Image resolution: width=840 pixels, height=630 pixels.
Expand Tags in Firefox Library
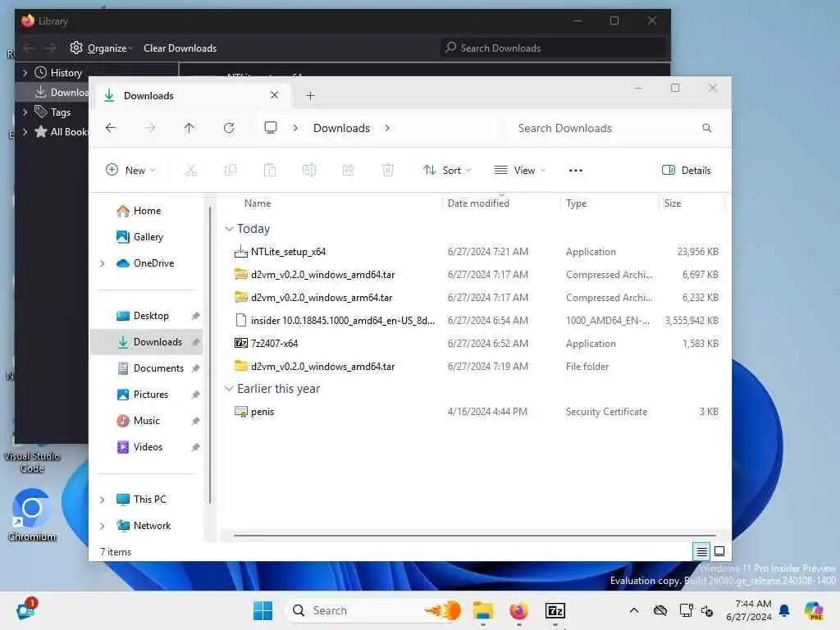25,112
